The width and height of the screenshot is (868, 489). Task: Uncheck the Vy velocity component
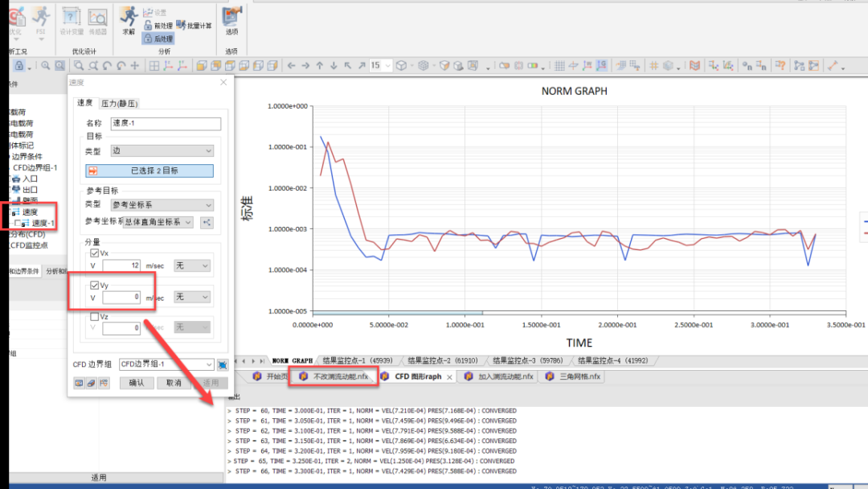96,286
